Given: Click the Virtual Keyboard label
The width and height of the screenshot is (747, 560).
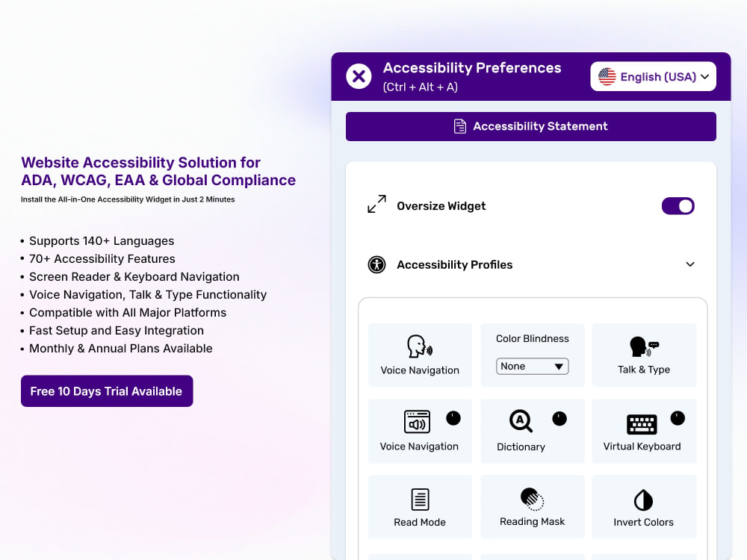Looking at the screenshot, I should 642,447.
